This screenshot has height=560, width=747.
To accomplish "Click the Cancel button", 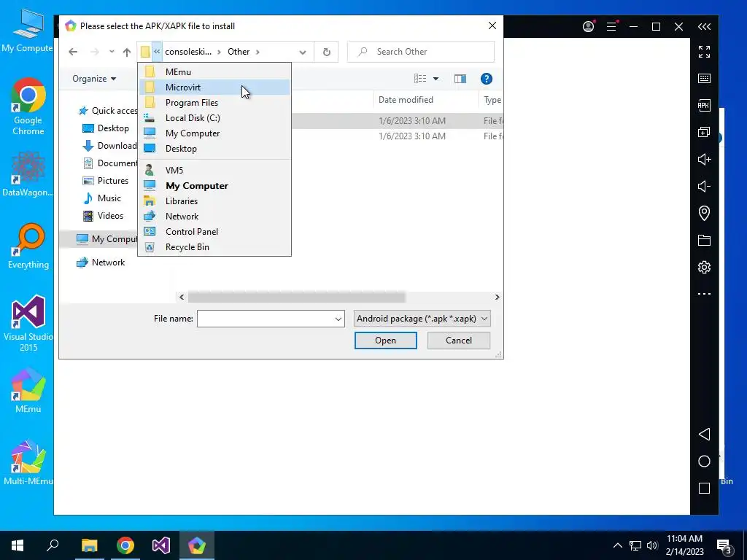I will coord(458,341).
